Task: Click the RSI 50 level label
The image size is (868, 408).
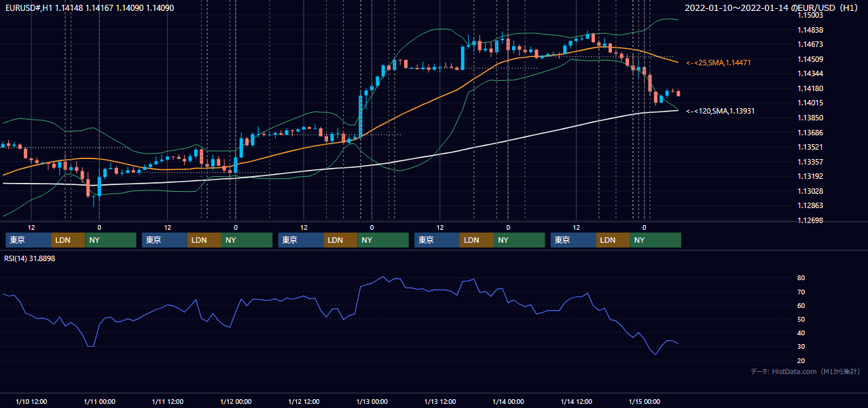Action: coord(801,319)
